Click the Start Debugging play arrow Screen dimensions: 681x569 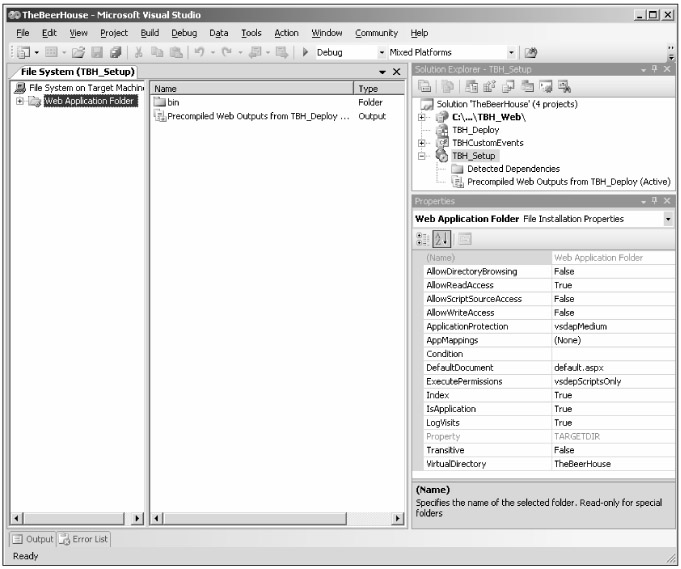tap(305, 52)
